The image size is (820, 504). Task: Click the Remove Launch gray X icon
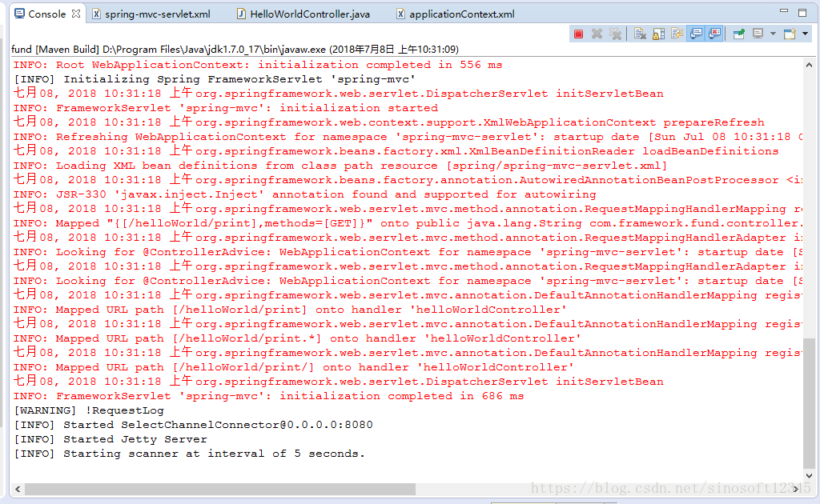click(x=597, y=34)
